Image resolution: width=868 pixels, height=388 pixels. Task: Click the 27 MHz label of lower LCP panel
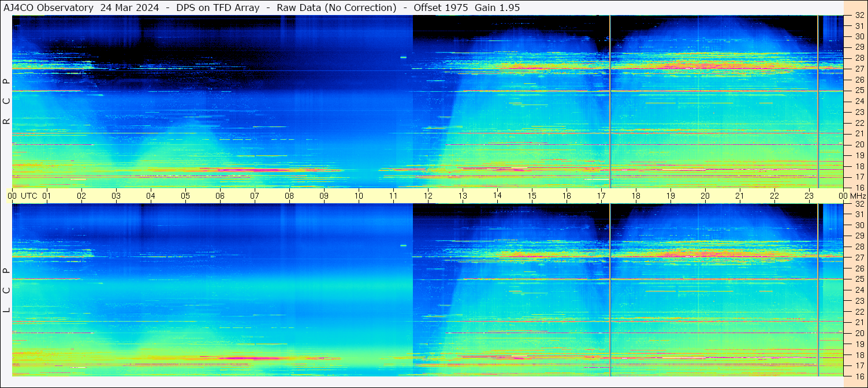(x=859, y=258)
